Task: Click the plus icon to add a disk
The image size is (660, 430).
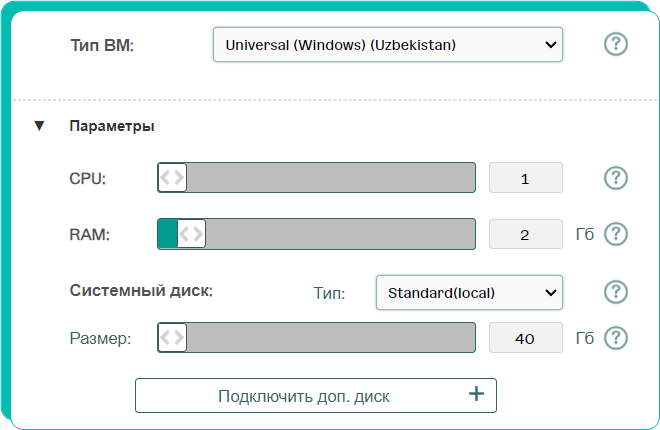Action: [476, 394]
